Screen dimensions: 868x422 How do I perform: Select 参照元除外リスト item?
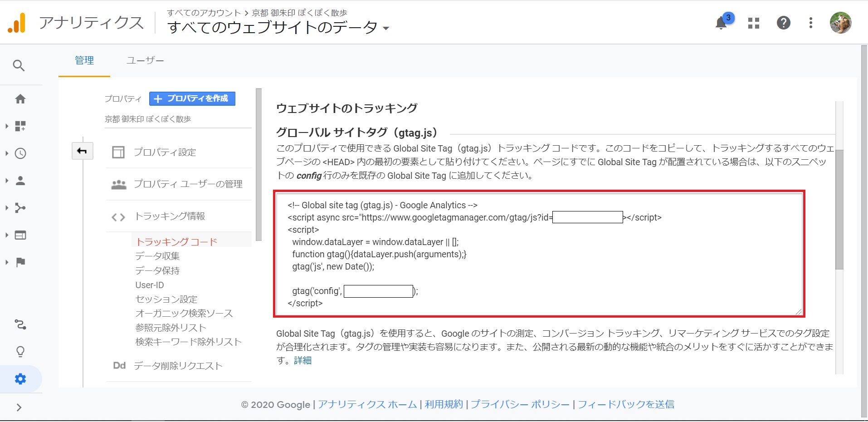point(171,328)
